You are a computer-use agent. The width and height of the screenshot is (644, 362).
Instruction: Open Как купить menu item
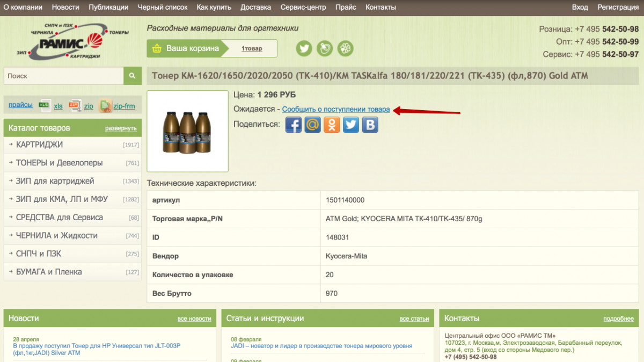point(214,7)
